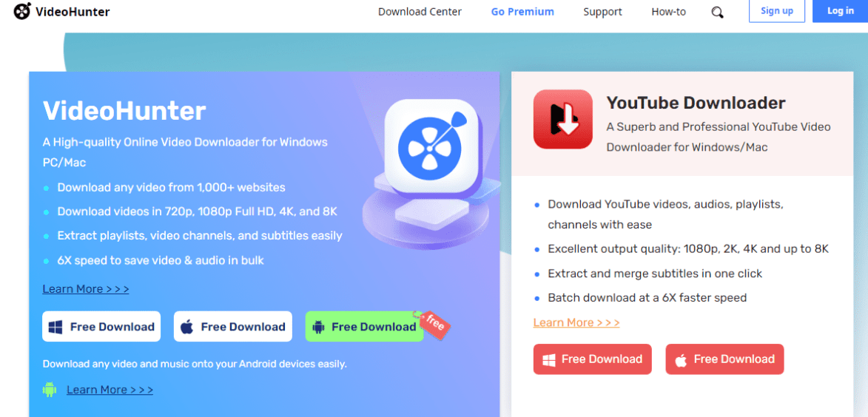Open the orange YouTube Downloader Learn More link
868x417 pixels.
point(576,322)
